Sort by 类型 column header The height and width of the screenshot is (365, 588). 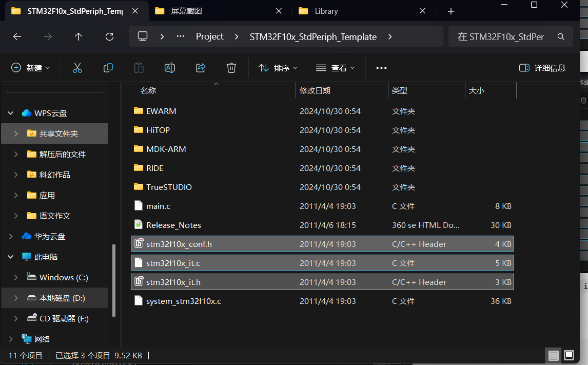coord(400,91)
